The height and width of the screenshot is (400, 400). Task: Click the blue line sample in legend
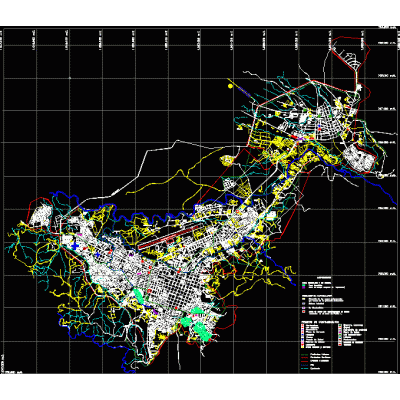[x=305, y=365]
